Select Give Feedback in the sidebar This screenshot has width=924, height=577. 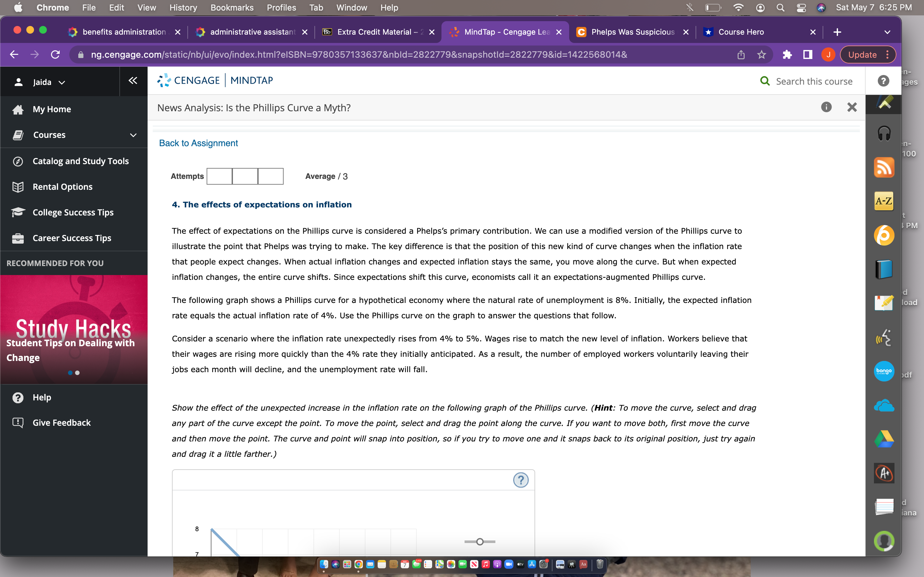[x=62, y=422]
